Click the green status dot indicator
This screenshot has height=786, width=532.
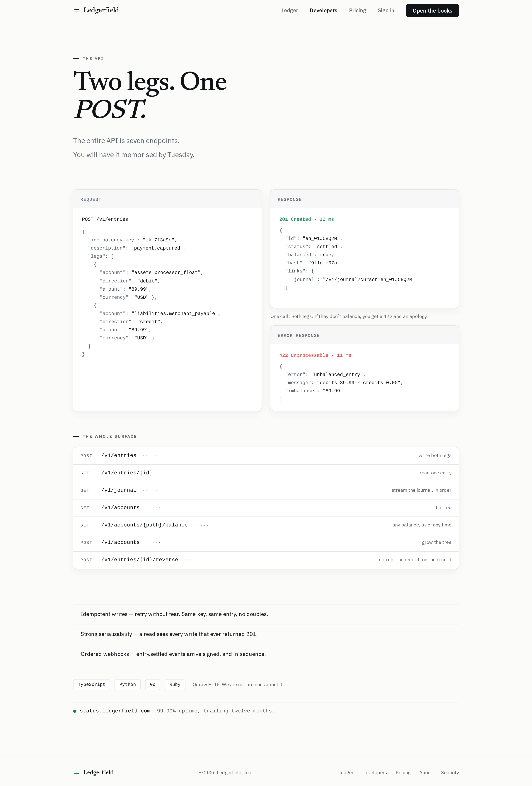tap(75, 711)
